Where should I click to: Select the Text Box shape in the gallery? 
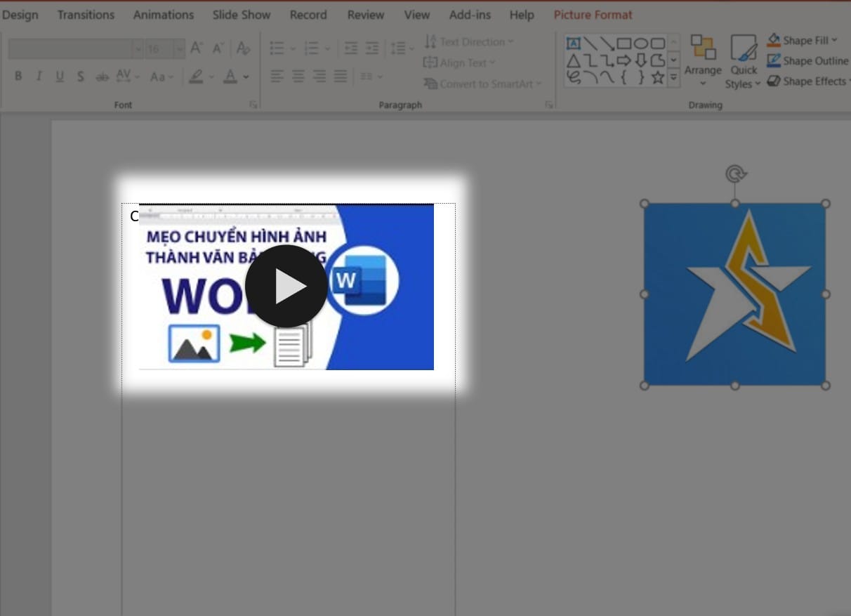573,44
